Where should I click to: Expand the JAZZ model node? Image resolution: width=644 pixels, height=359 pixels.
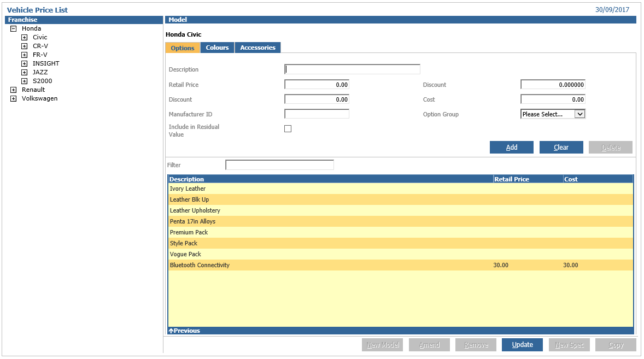(x=25, y=72)
